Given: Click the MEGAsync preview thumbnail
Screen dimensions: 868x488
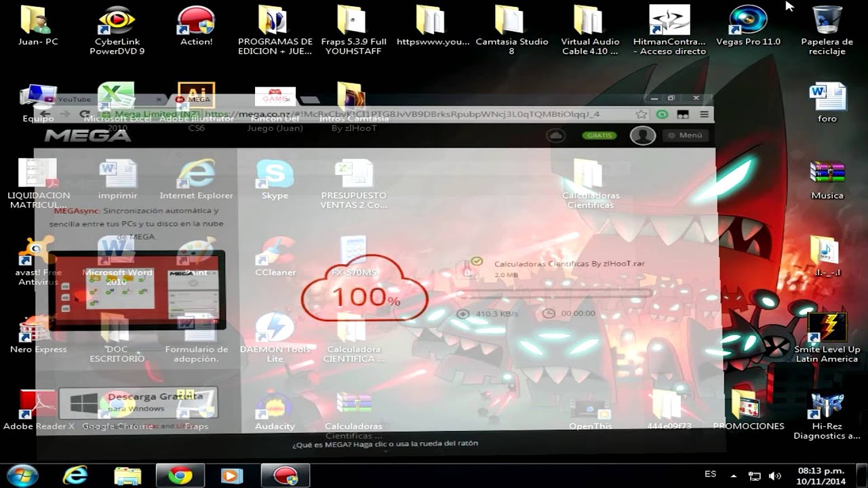Looking at the screenshot, I should 136,289.
